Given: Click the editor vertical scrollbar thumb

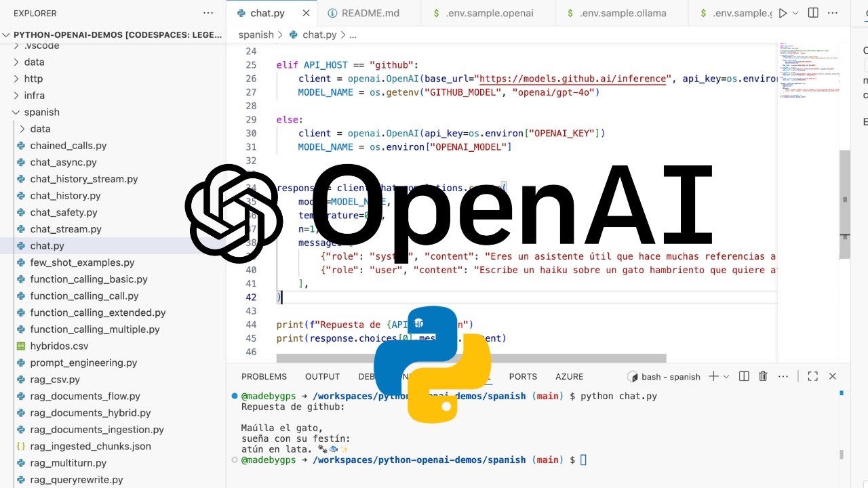Looking at the screenshot, I should pos(845,204).
